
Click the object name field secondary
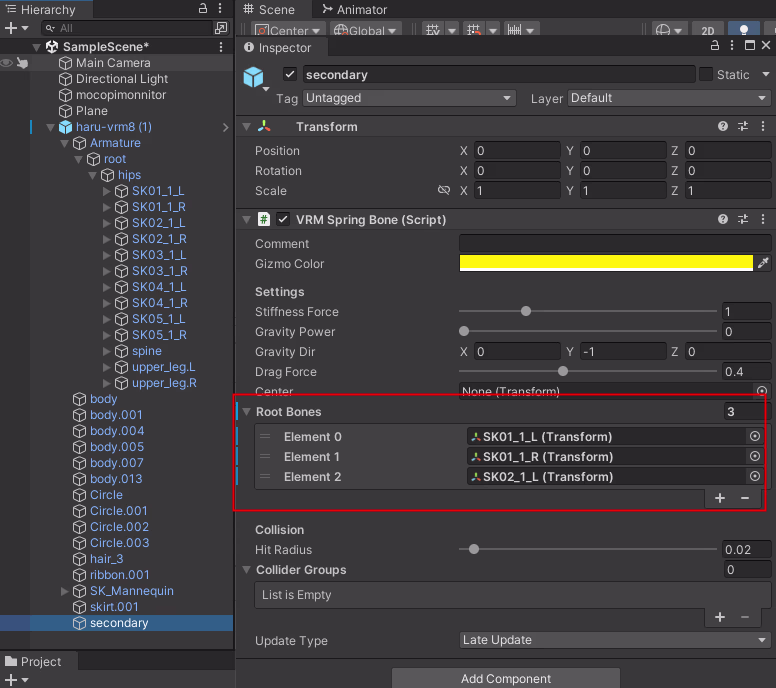pyautogui.click(x=499, y=74)
